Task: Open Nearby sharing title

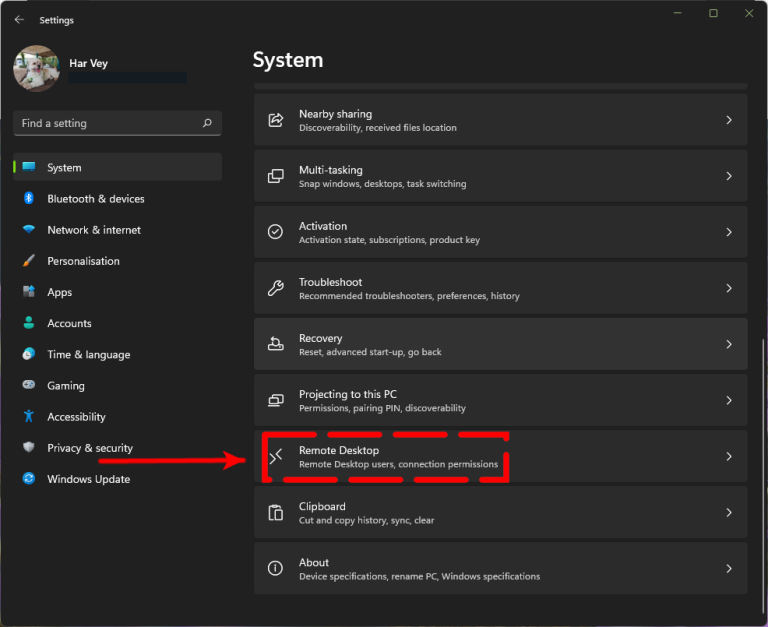Action: pyautogui.click(x=336, y=114)
